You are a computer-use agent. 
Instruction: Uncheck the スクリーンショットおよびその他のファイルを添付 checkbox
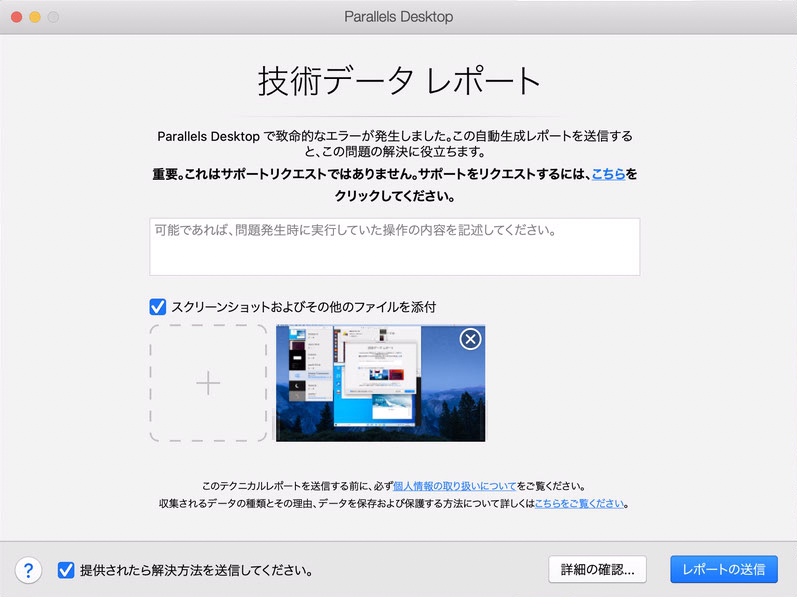click(158, 307)
